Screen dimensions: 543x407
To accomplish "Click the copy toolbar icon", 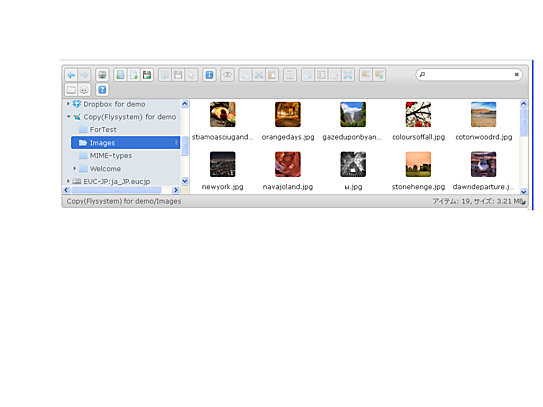I will point(245,75).
